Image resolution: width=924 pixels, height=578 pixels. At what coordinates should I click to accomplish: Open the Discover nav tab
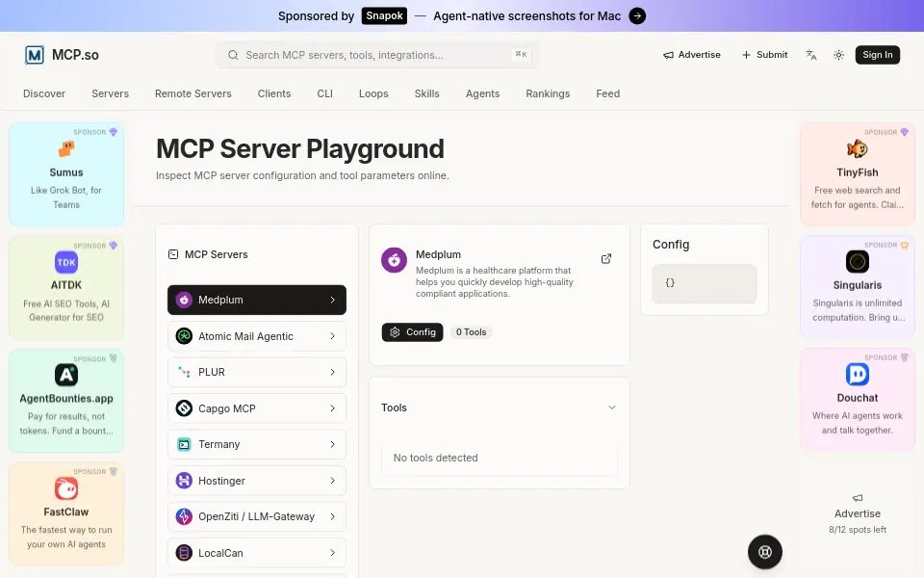[44, 93]
